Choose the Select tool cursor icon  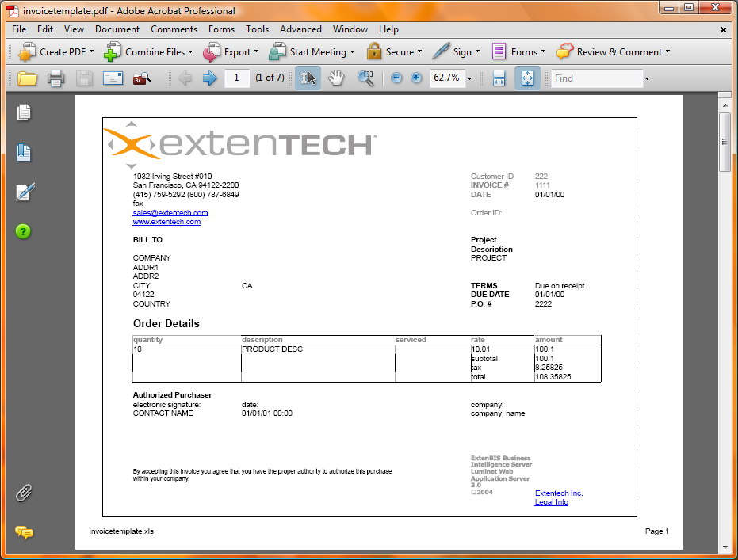click(308, 78)
